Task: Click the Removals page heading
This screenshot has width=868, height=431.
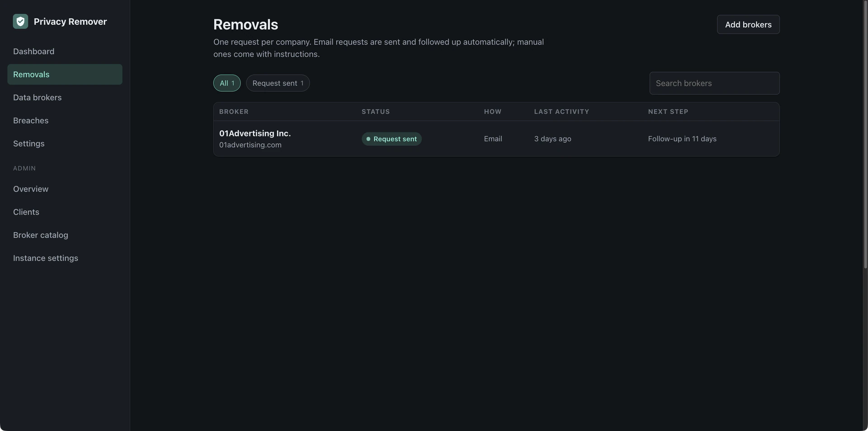Action: click(x=245, y=24)
